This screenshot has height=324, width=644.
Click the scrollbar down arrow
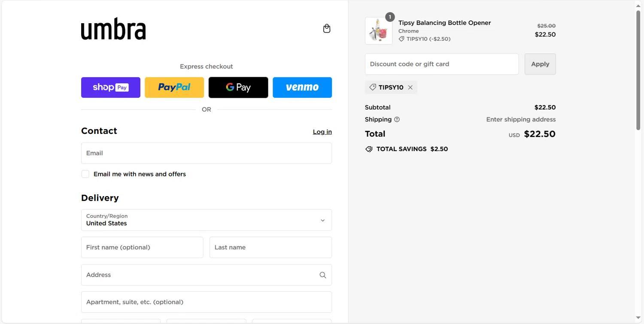point(638,318)
